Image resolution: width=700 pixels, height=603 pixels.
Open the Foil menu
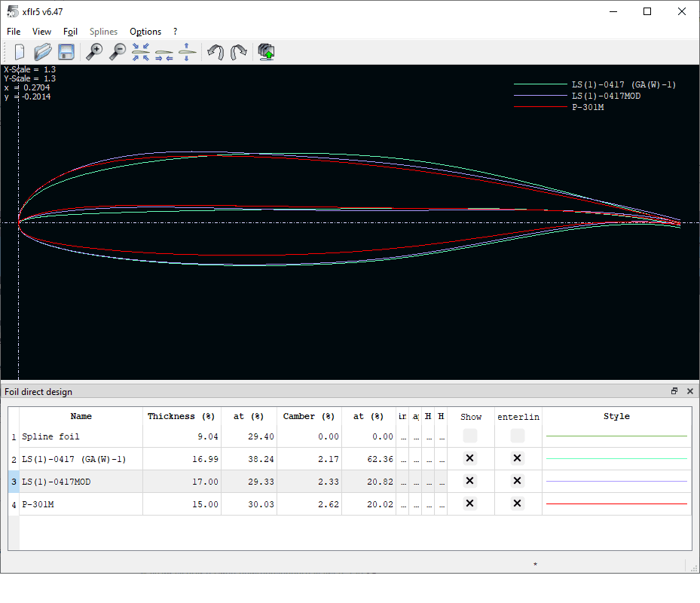pyautogui.click(x=70, y=32)
